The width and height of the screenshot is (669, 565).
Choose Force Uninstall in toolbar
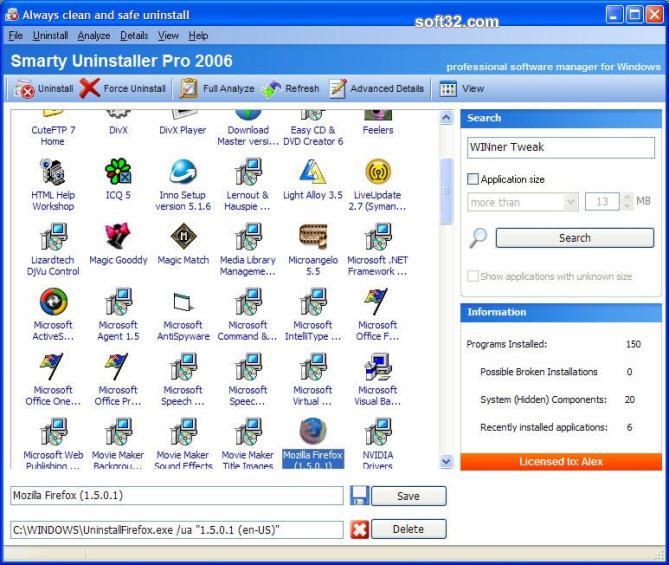123,89
